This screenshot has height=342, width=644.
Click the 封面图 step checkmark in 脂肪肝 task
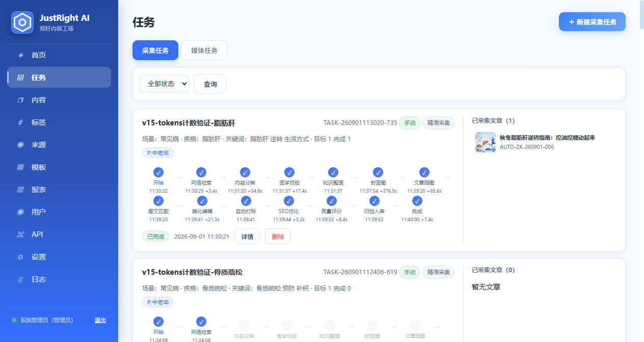(378, 172)
